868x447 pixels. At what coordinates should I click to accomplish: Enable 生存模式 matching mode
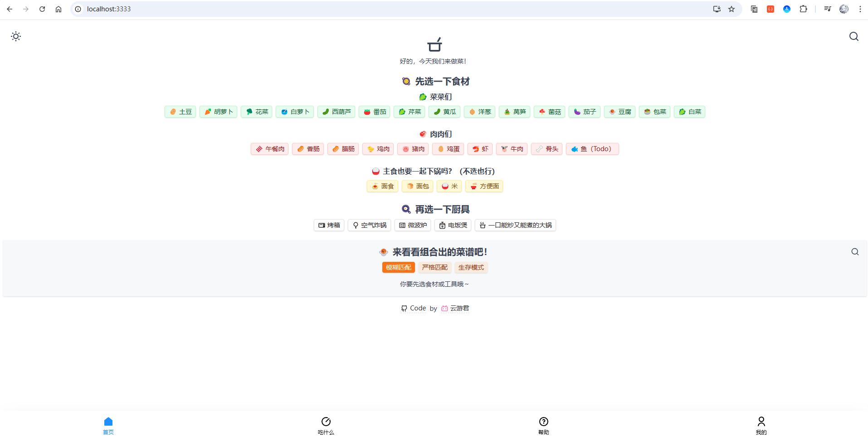(471, 267)
